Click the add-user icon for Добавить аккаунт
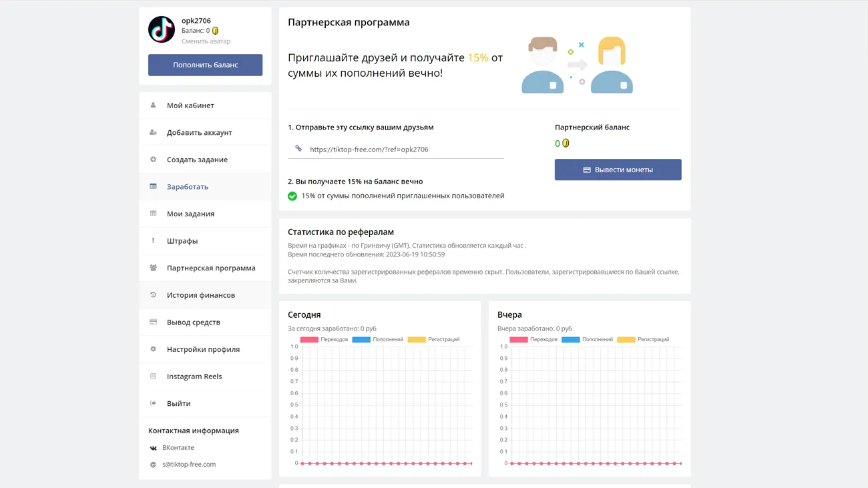 point(153,132)
